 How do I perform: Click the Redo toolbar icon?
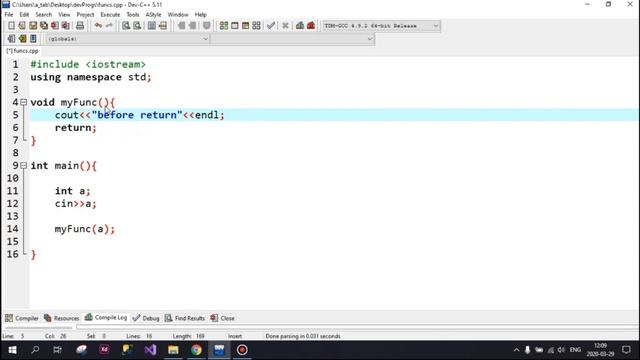pos(109,26)
